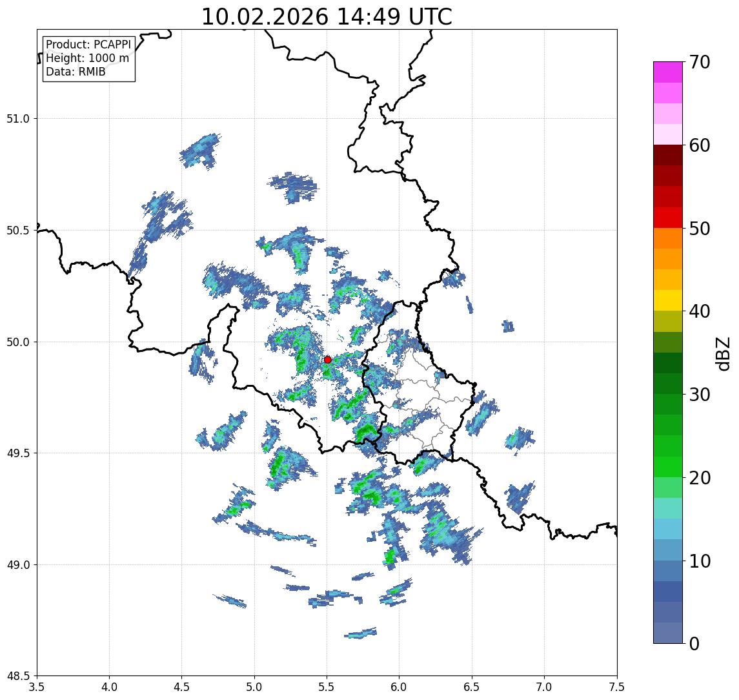Click the colorbar tick label "20"
739x700 pixels.
tap(699, 478)
